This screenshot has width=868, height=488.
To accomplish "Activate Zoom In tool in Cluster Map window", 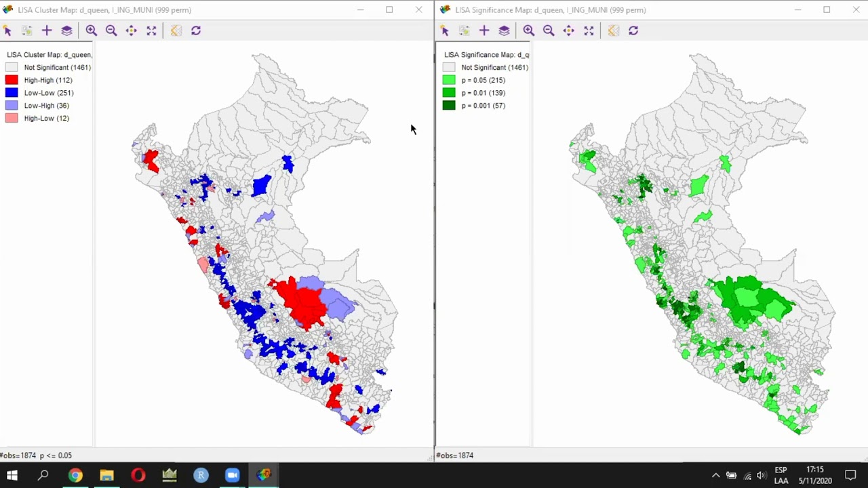I will 92,30.
